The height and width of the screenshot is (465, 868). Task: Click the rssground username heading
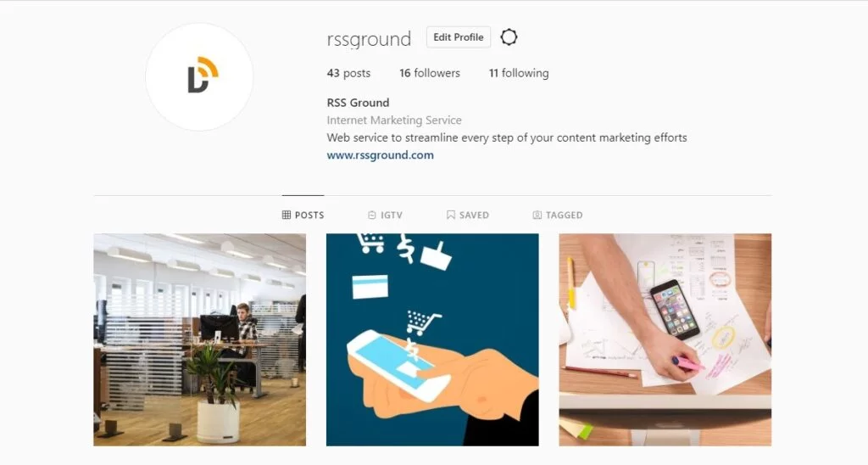tap(369, 39)
